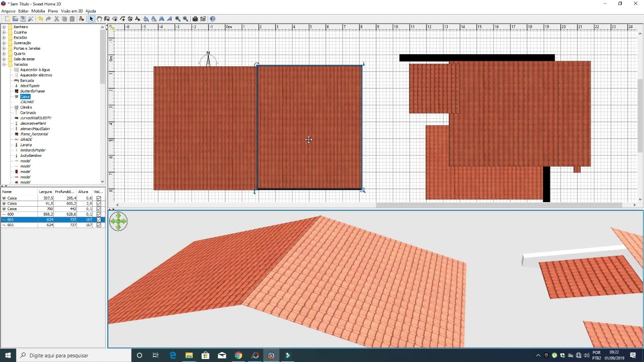Open the Mobília menu
The width and height of the screenshot is (644, 362).
tap(38, 11)
